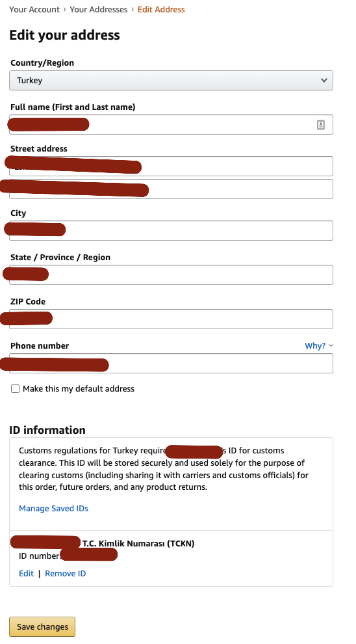The height and width of the screenshot is (644, 356).
Task: Go to Your Account breadcrumb
Action: [34, 10]
